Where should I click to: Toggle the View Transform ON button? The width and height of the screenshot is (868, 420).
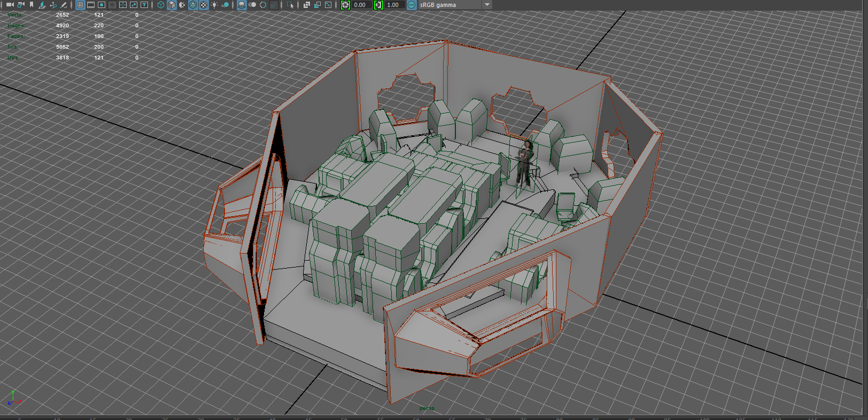pos(412,5)
